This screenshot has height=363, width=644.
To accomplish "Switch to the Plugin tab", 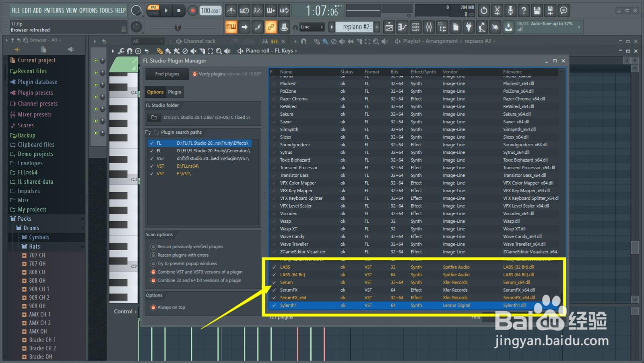I will (174, 92).
